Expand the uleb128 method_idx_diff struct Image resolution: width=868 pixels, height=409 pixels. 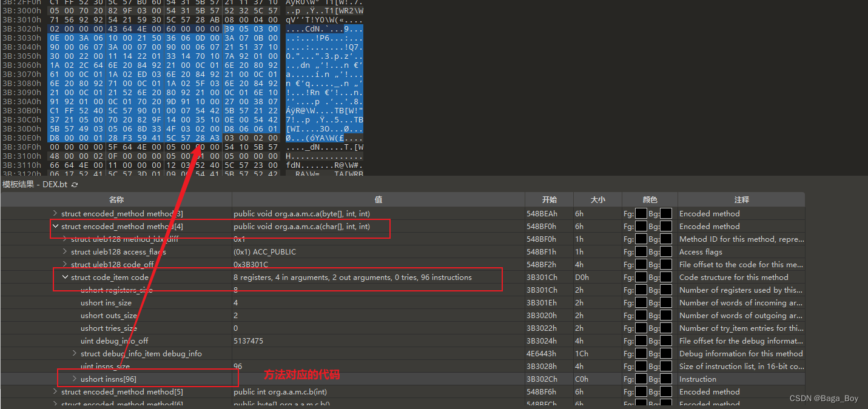coord(66,239)
